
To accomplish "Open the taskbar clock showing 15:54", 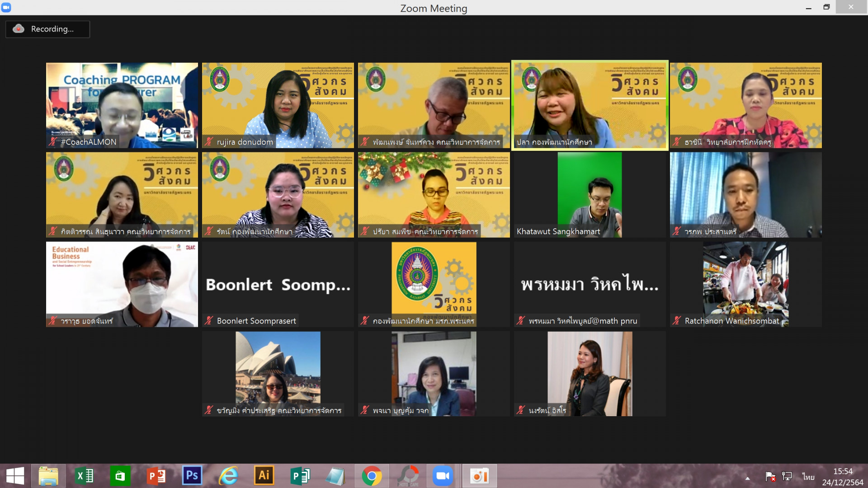I will pos(842,477).
